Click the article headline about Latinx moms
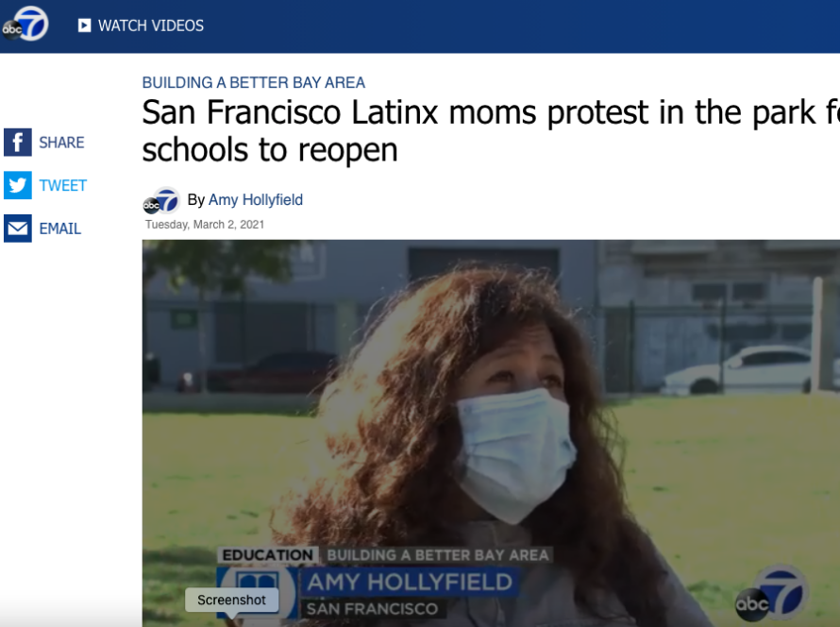Viewport: 840px width, 627px height. [x=490, y=130]
